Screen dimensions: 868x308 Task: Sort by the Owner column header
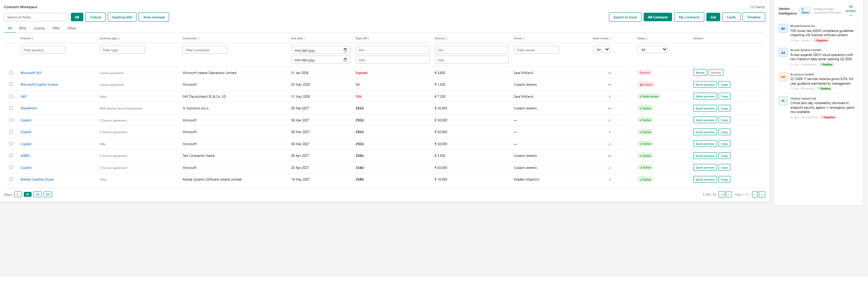pos(519,38)
